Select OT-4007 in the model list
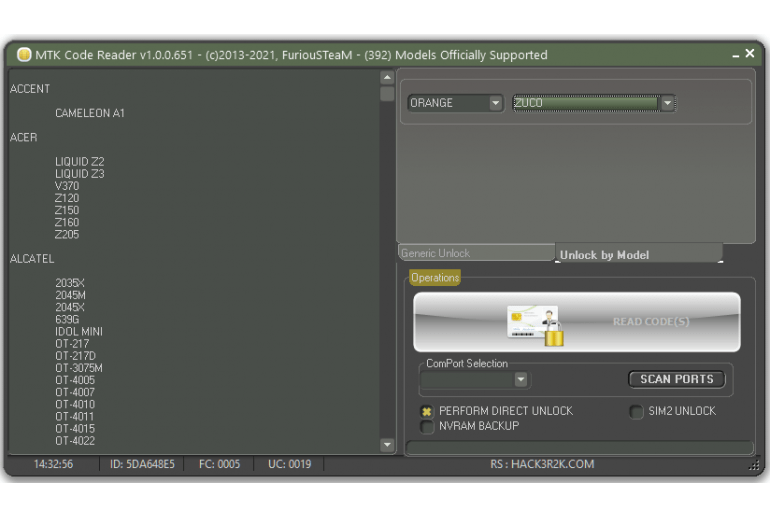Viewport: 770px width, 518px height. tap(75, 392)
